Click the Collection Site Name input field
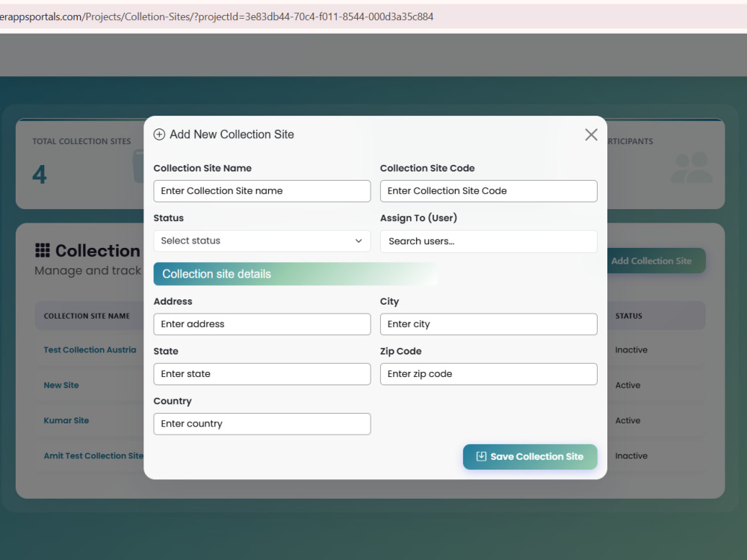This screenshot has height=560, width=747. click(x=262, y=191)
